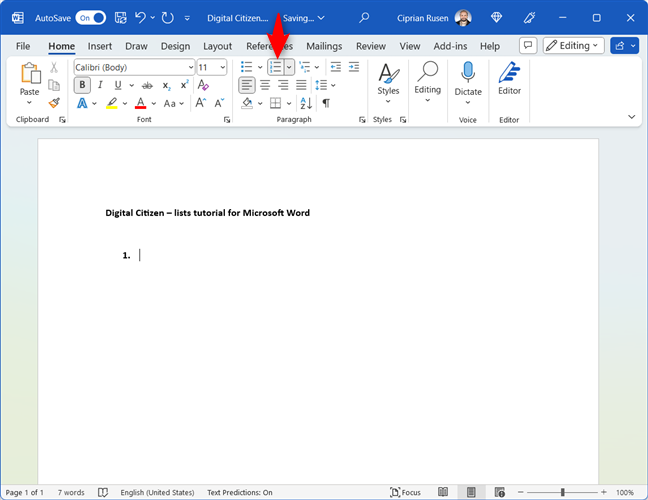Open the Comments pane icon
648x500 pixels.
point(528,45)
